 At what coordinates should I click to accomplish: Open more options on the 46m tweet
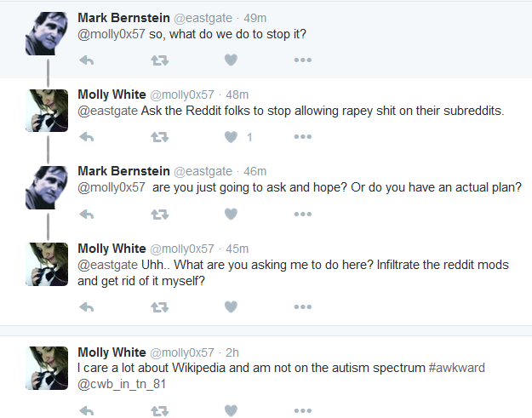303,214
